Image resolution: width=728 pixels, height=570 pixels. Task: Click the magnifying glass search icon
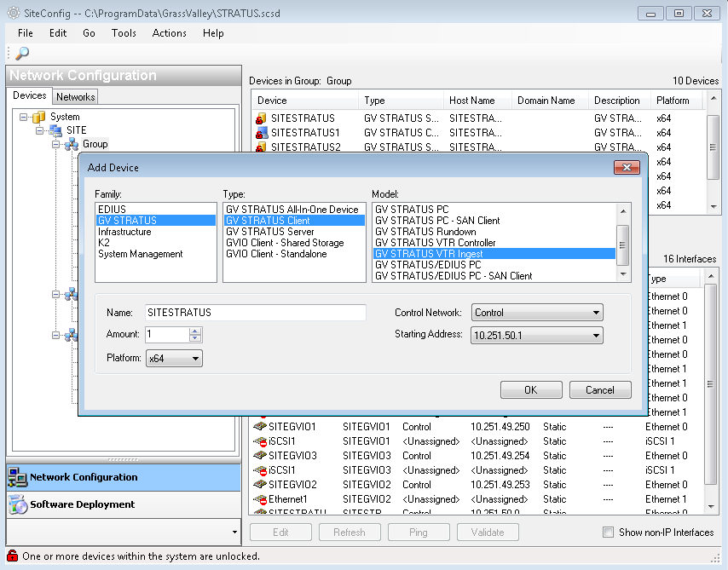[22, 54]
